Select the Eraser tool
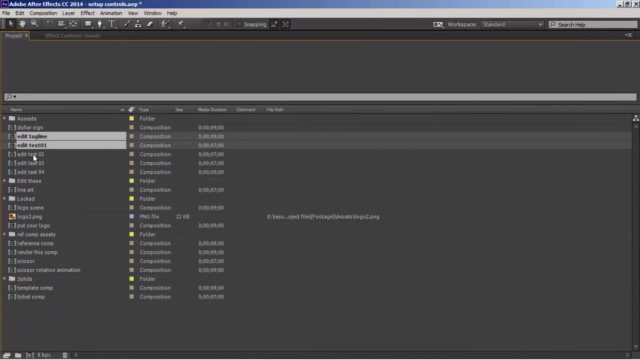The height and width of the screenshot is (360, 640). pos(150,24)
